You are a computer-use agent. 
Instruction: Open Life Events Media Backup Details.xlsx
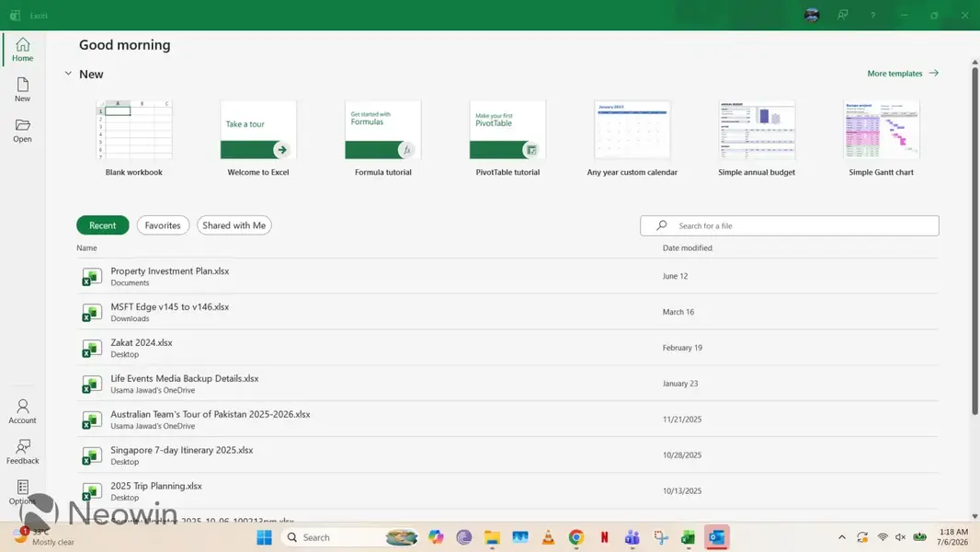(x=507, y=384)
